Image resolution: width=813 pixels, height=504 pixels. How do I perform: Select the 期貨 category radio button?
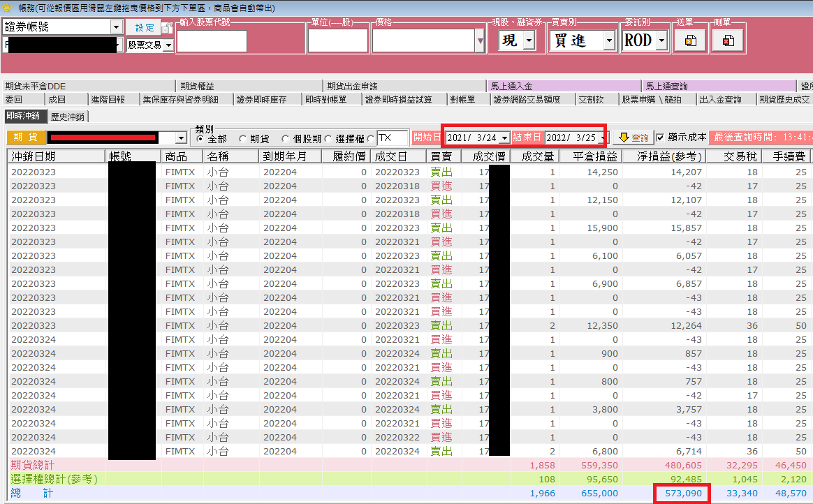(x=242, y=138)
